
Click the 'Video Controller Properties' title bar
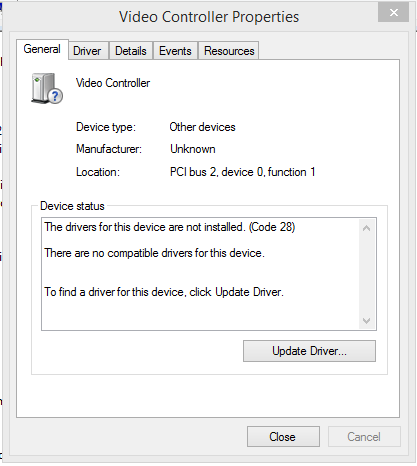(209, 17)
